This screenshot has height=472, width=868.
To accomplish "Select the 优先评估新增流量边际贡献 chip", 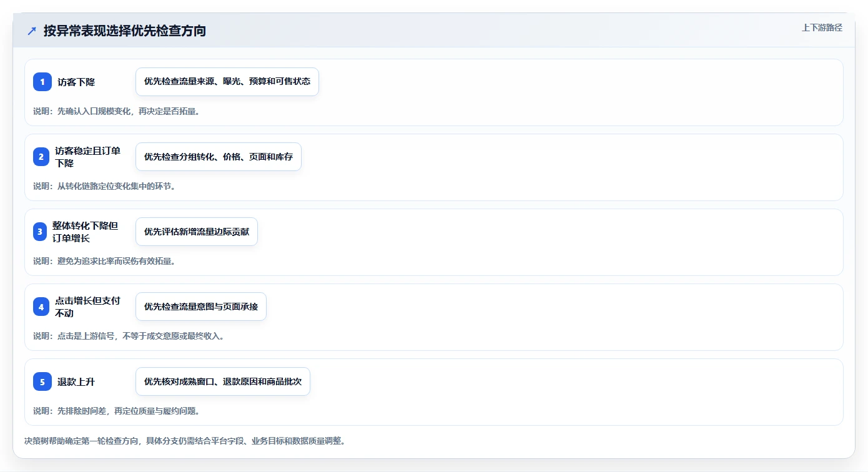I will (x=197, y=232).
